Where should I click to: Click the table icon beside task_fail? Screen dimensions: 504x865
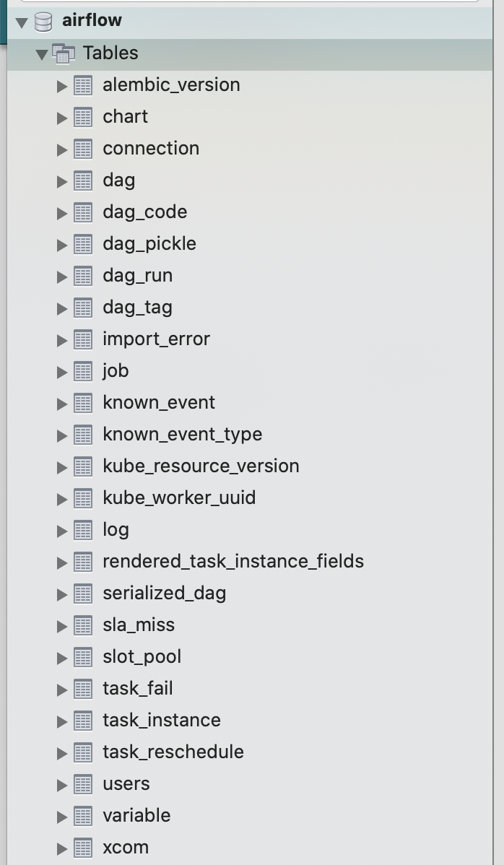(x=83, y=689)
